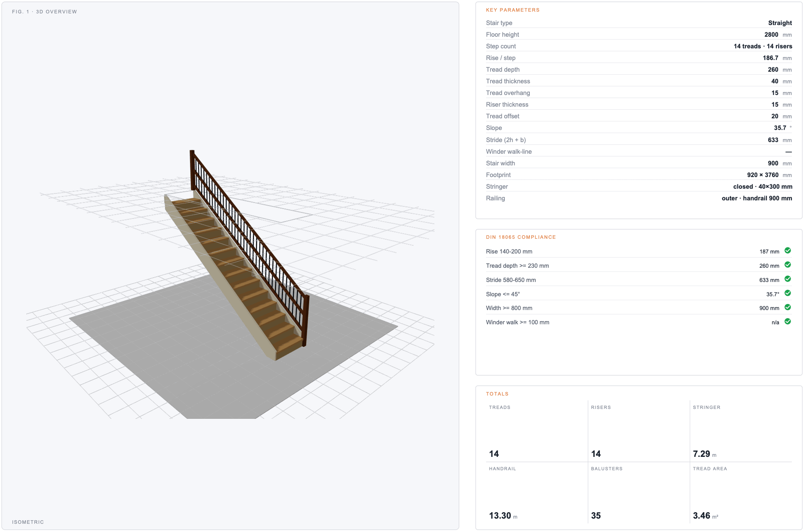Click the TOTALS heading
This screenshot has height=532, width=804.
tap(497, 394)
